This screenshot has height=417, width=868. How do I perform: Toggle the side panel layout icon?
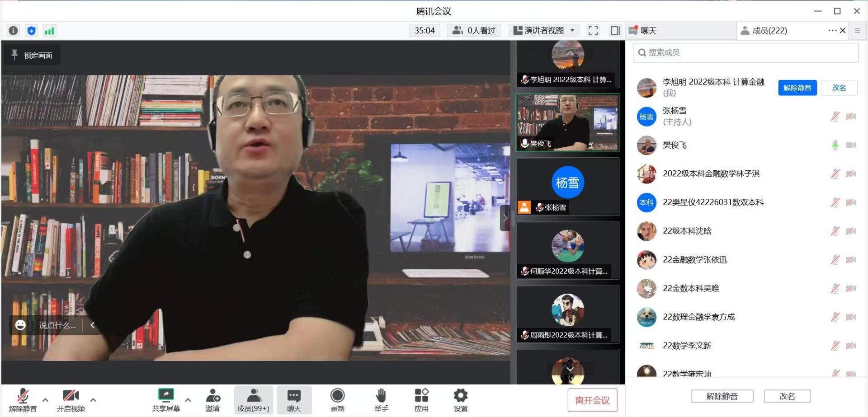click(x=615, y=31)
